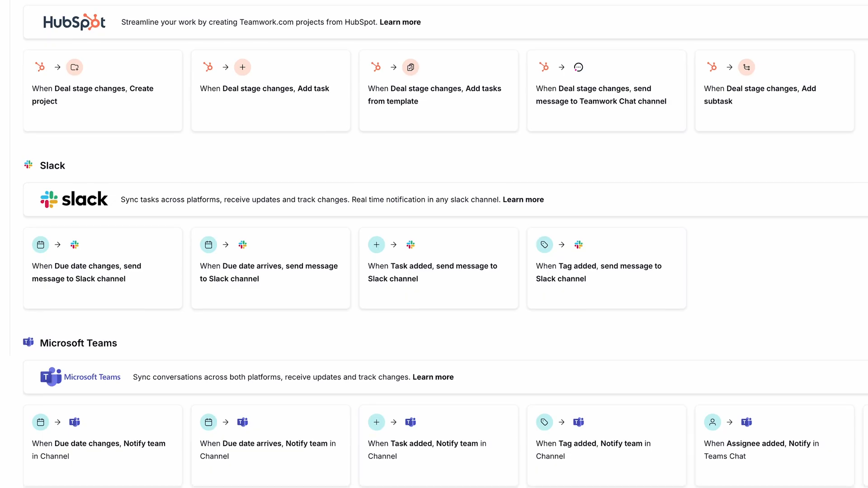Open Microsoft Teams Learn more link

point(433,377)
